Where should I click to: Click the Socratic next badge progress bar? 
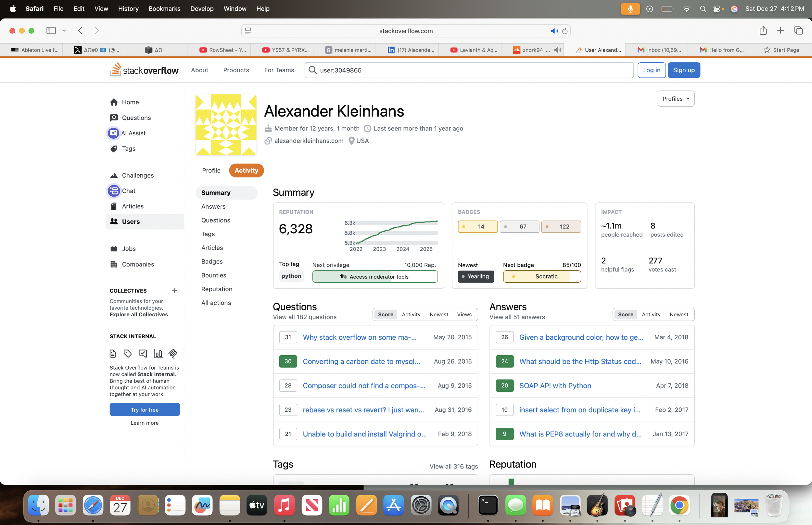[542, 276]
